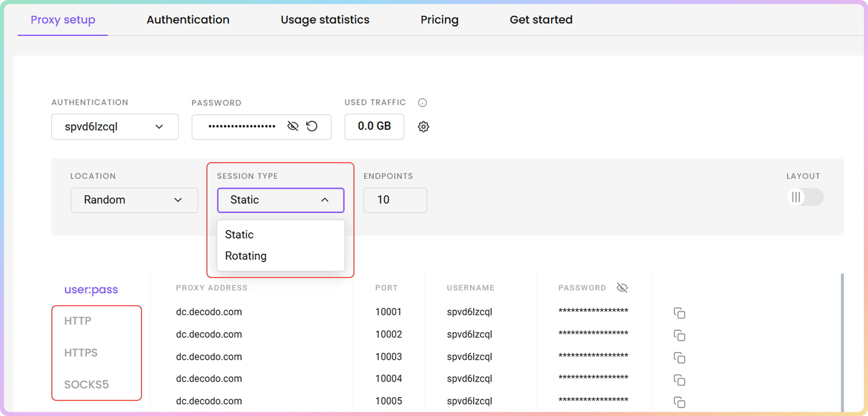Click the Used Traffic info icon
Screen dimensions: 868x416
(x=422, y=102)
